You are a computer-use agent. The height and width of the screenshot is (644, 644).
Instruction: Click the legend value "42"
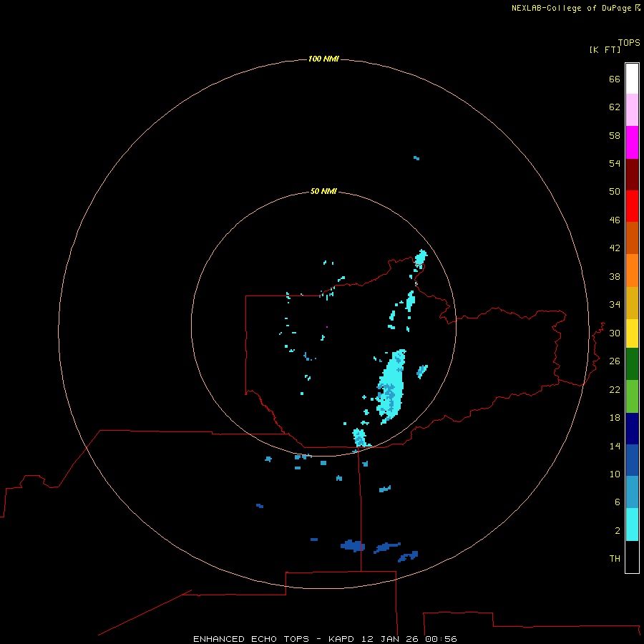[x=615, y=248]
